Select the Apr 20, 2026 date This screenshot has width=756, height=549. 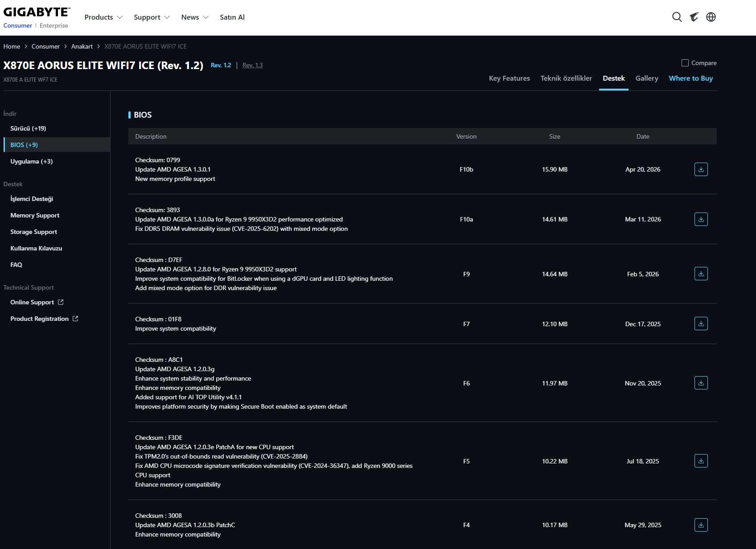coord(643,169)
